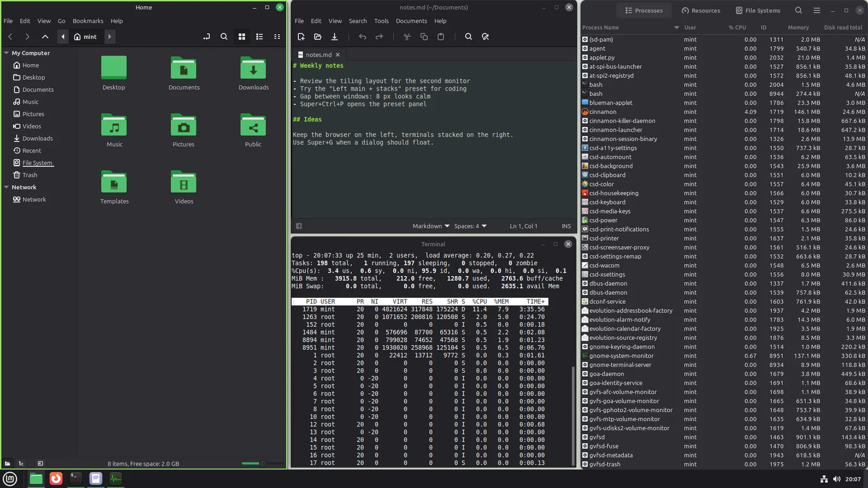Click the Terminal window scrollbar
This screenshot has width=868, height=488.
(573, 415)
